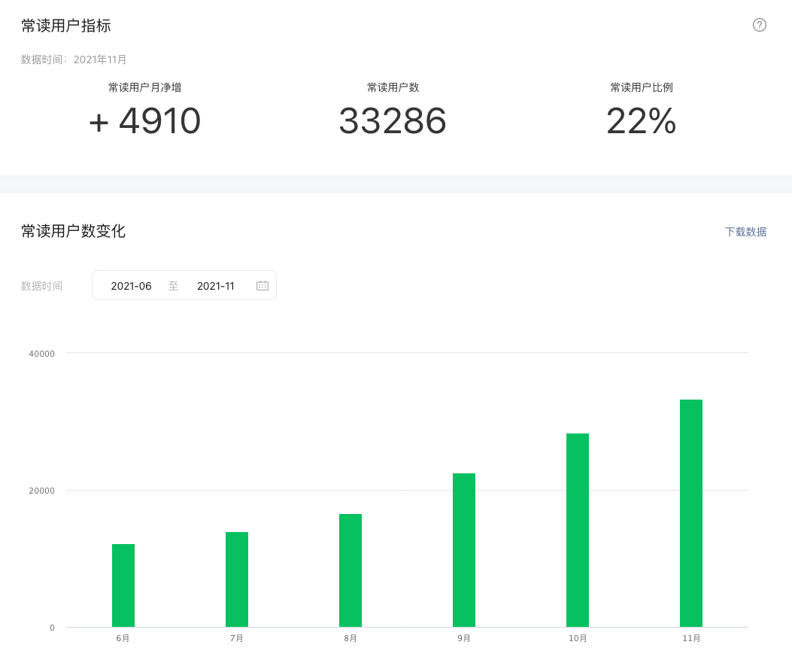Select the green bar for 8月
This screenshot has width=792, height=672.
click(350, 570)
